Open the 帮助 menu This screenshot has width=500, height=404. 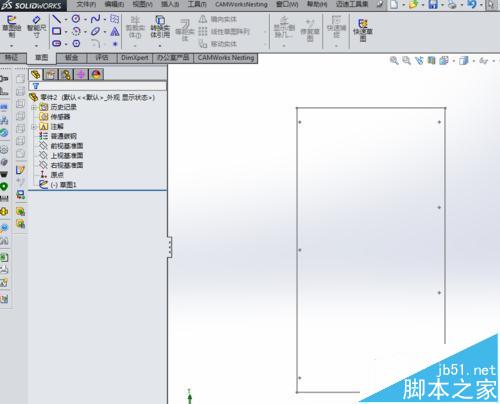(317, 4)
